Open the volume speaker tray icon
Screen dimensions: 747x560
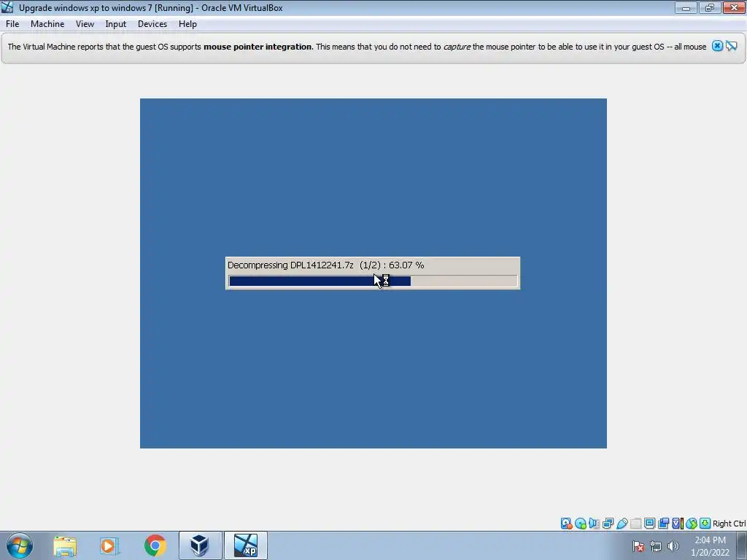click(673, 546)
